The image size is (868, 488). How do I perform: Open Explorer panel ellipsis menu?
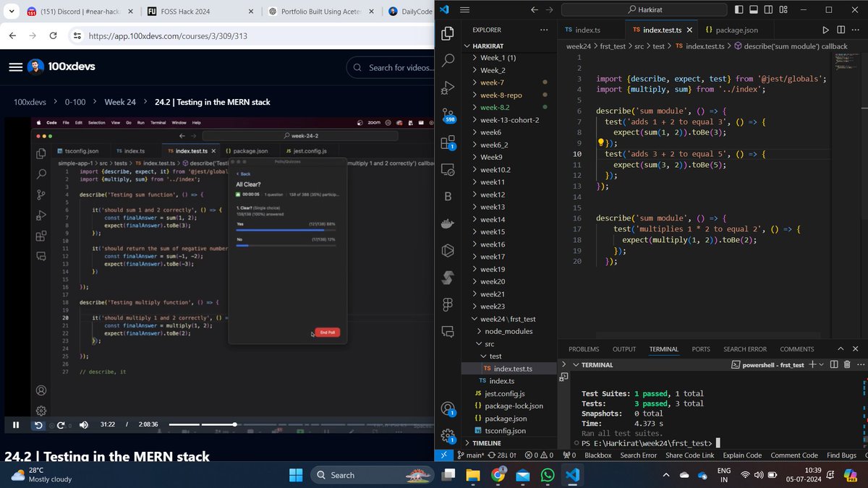click(x=544, y=30)
